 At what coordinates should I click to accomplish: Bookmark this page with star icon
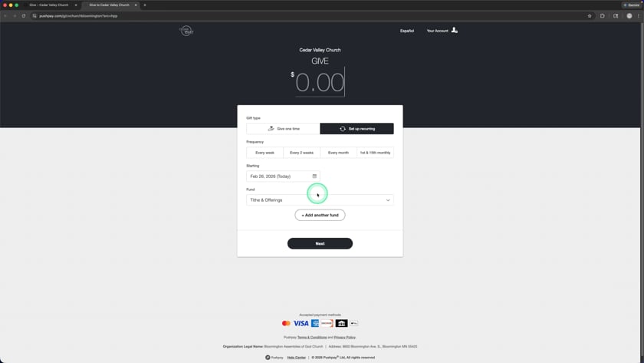(x=590, y=16)
